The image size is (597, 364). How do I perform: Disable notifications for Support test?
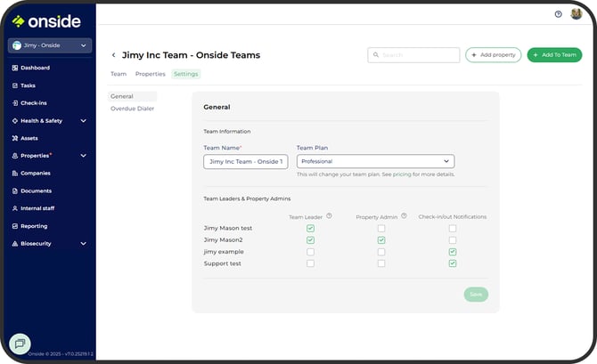[453, 263]
